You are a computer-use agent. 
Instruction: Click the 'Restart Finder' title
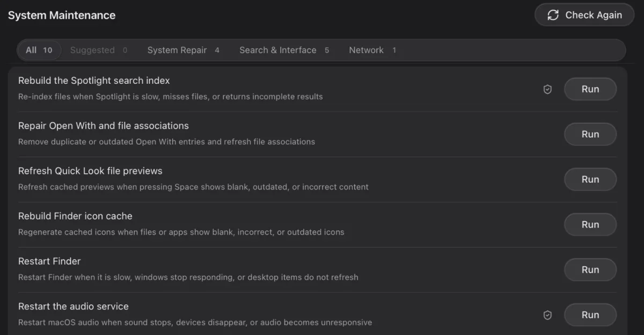click(49, 261)
